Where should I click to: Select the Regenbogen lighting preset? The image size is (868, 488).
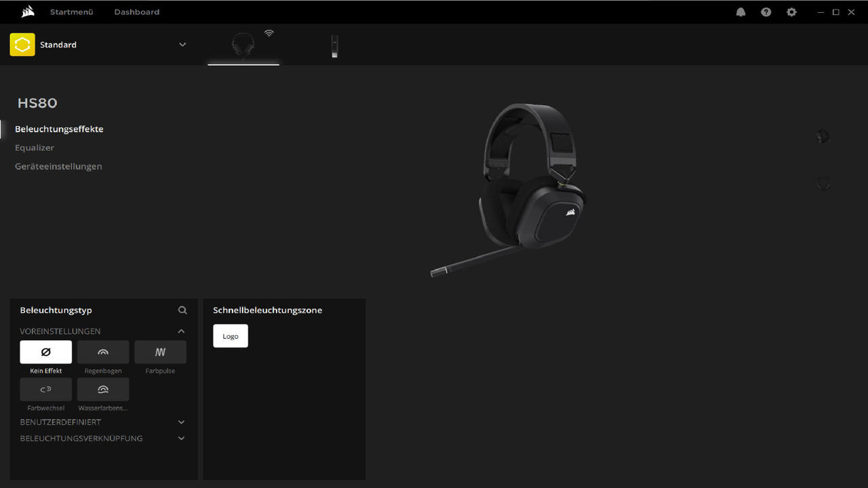(103, 352)
